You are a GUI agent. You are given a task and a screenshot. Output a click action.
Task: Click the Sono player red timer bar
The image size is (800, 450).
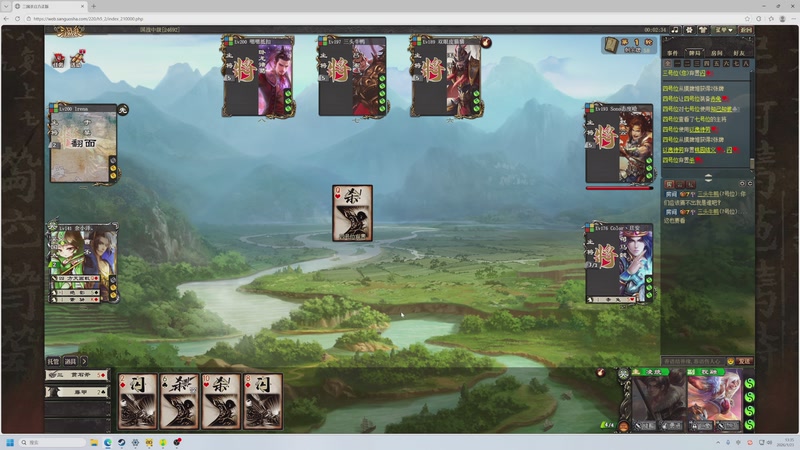point(619,188)
